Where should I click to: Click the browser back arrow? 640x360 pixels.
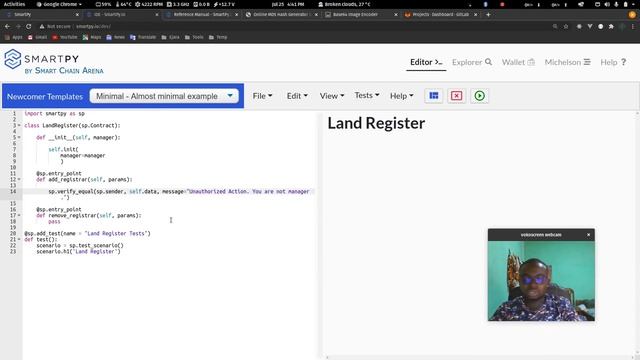point(7,26)
